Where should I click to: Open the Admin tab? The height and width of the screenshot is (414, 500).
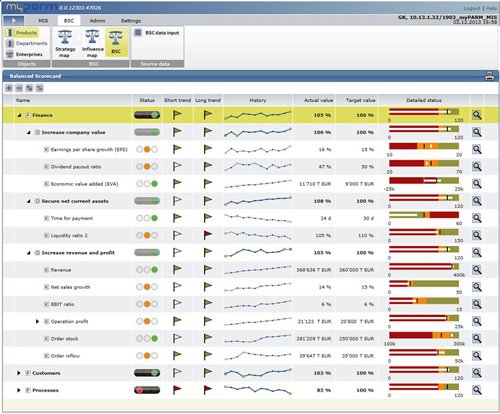click(x=97, y=21)
